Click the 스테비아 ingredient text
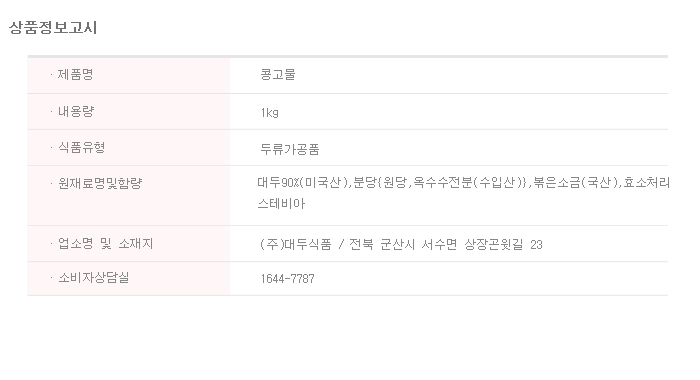Screen dimensions: 700x380 click(281, 204)
